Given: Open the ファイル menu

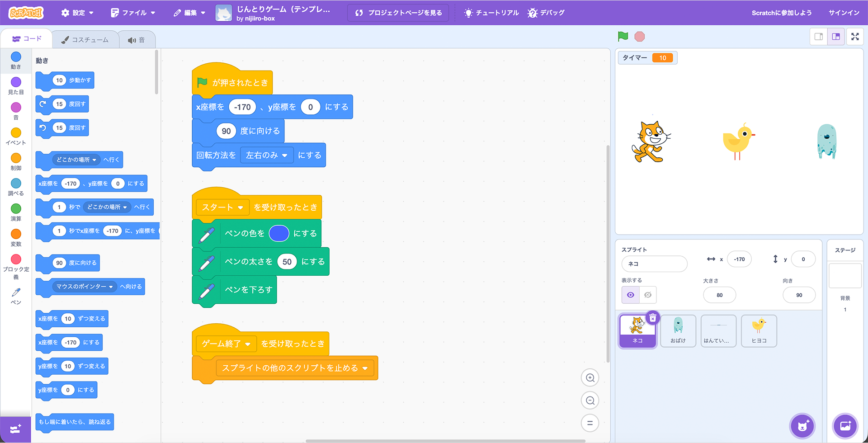Looking at the screenshot, I should coord(133,13).
